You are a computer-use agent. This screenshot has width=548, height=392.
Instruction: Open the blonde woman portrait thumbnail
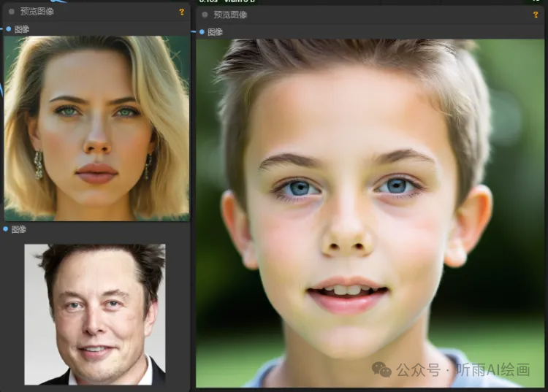pos(96,128)
